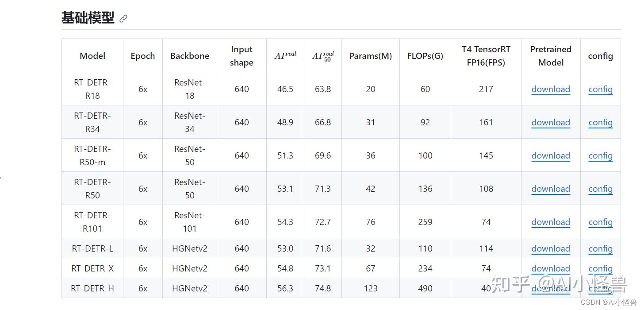Download the RT-DETR-R101 pretrained model
644x310 pixels.
(x=551, y=222)
